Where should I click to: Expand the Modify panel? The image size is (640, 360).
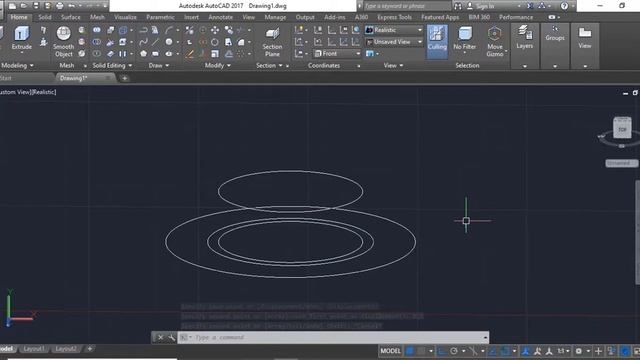click(x=218, y=65)
